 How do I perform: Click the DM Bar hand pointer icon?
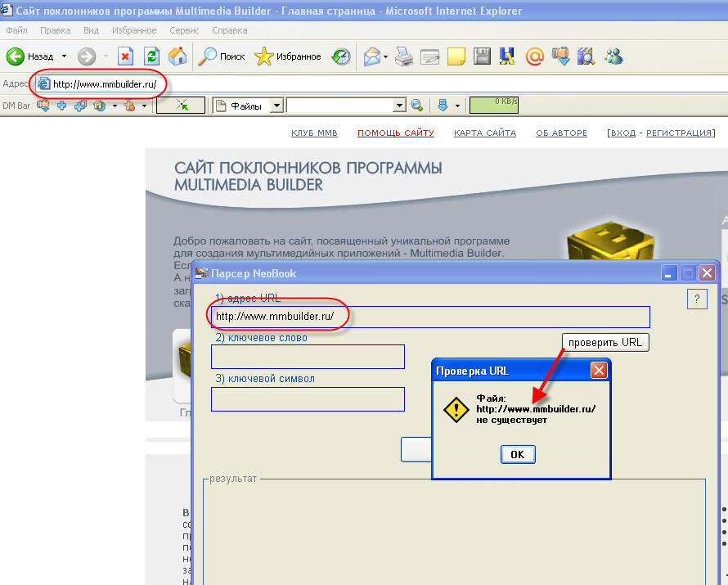(129, 106)
